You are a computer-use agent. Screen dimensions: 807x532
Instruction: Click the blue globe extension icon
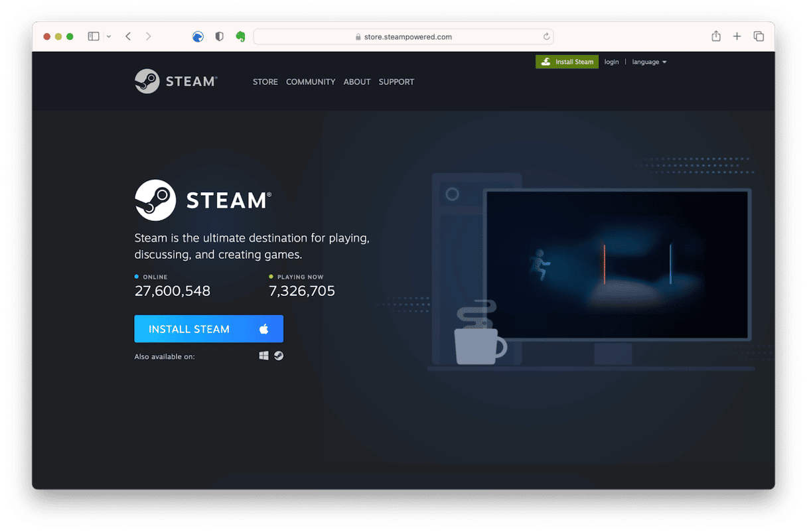(198, 36)
